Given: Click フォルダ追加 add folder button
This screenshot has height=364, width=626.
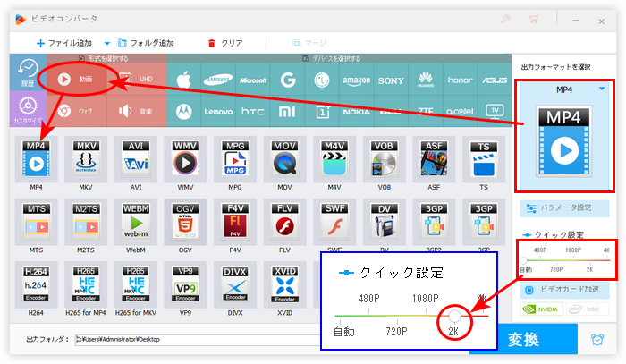Looking at the screenshot, I should coord(146,43).
